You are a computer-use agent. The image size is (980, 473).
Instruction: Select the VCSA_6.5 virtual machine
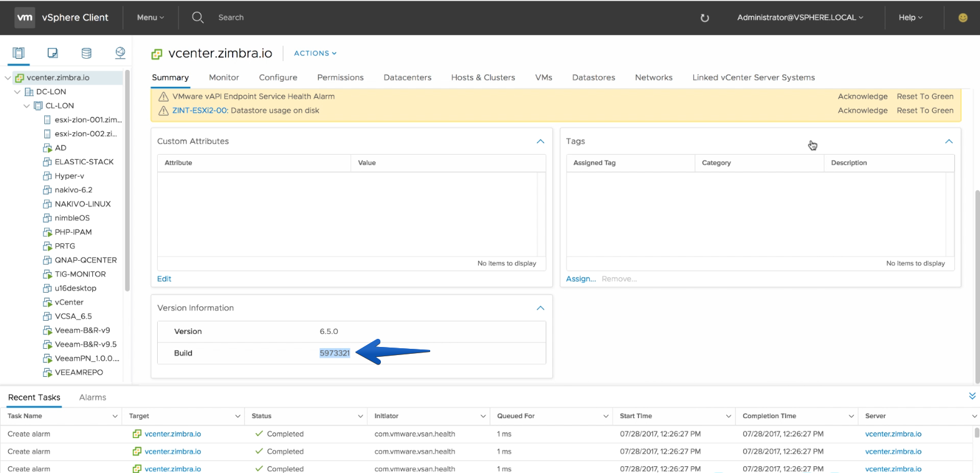[73, 316]
